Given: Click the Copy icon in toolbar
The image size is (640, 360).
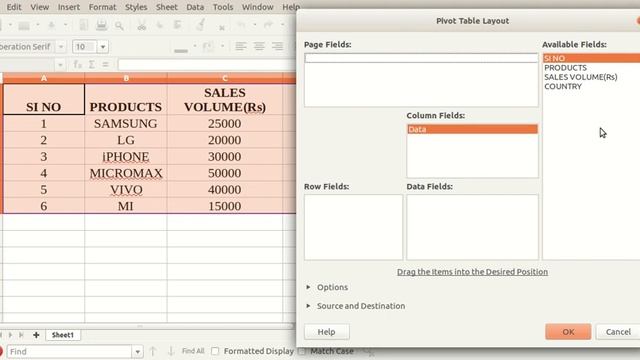Looking at the screenshot, I should pyautogui.click(x=160, y=25).
